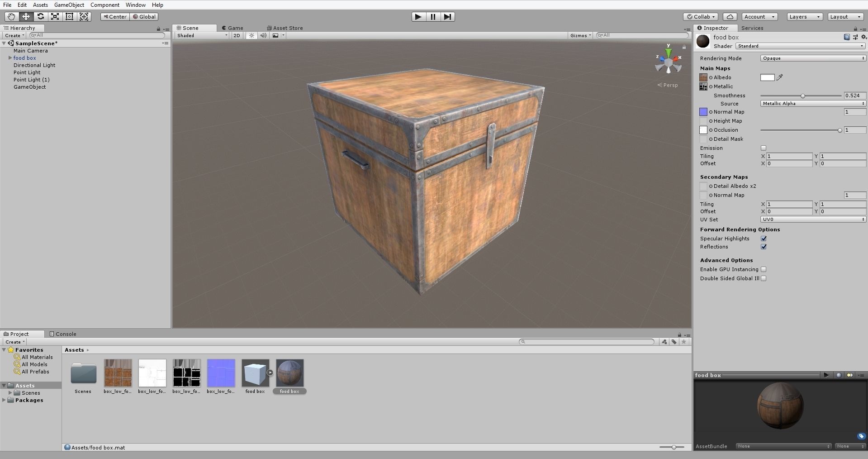
Task: Click the Pause button
Action: click(433, 17)
